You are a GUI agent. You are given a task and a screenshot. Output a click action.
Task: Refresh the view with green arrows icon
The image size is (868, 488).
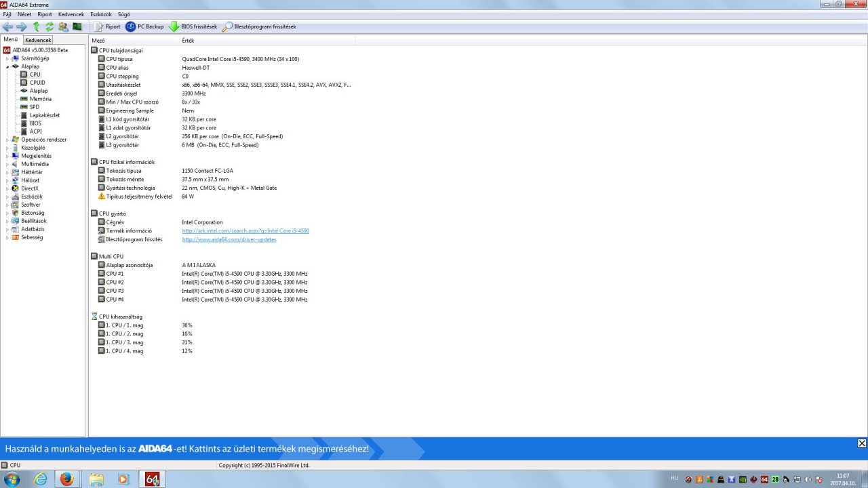tap(50, 26)
